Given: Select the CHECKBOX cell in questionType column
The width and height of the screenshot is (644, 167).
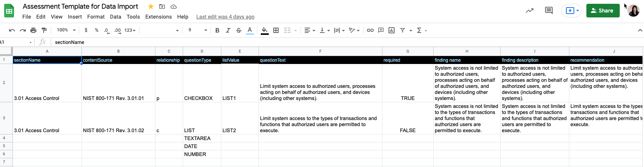Looking at the screenshot, I should tap(202, 83).
